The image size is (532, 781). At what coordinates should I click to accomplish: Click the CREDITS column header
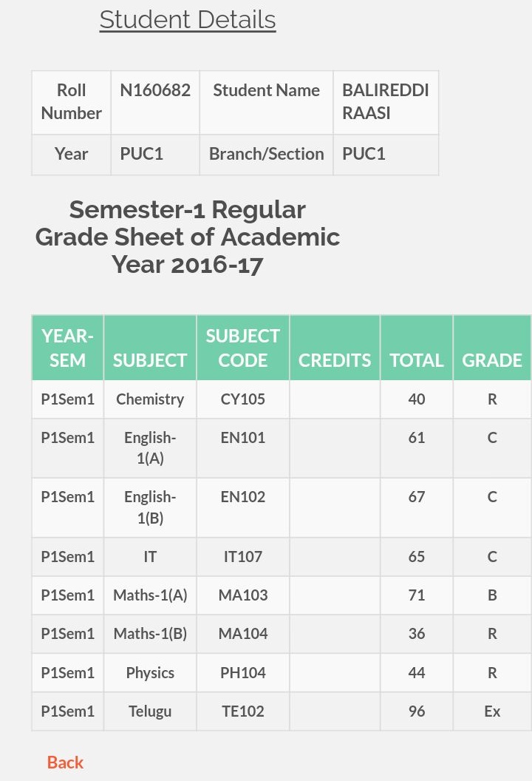(335, 348)
